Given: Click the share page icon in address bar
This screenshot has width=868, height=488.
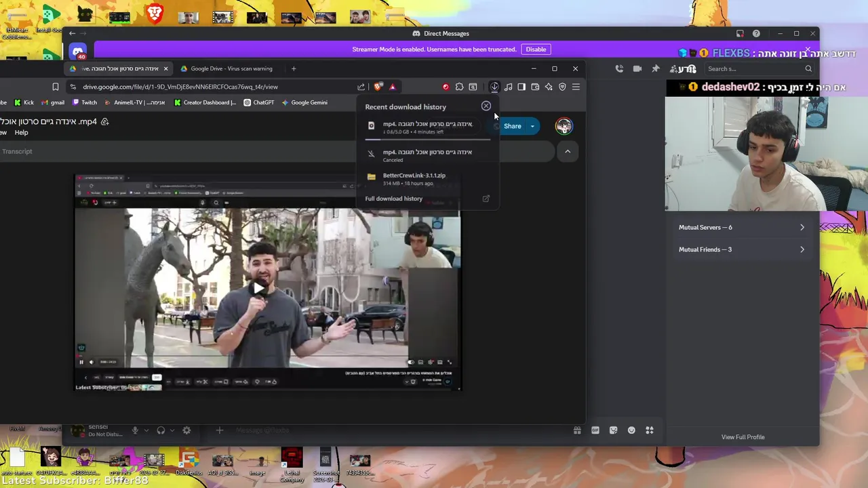Looking at the screenshot, I should tap(361, 87).
